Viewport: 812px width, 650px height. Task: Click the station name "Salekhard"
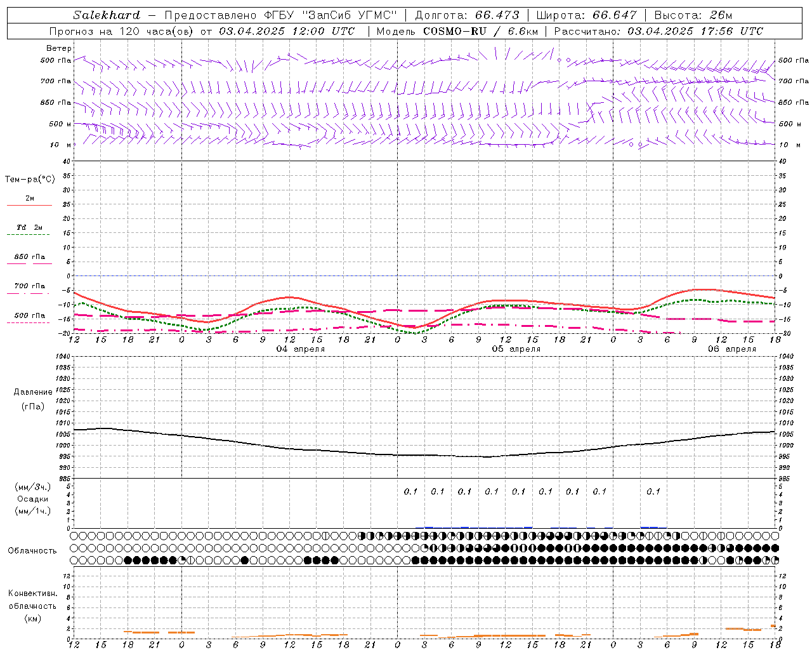tap(107, 15)
